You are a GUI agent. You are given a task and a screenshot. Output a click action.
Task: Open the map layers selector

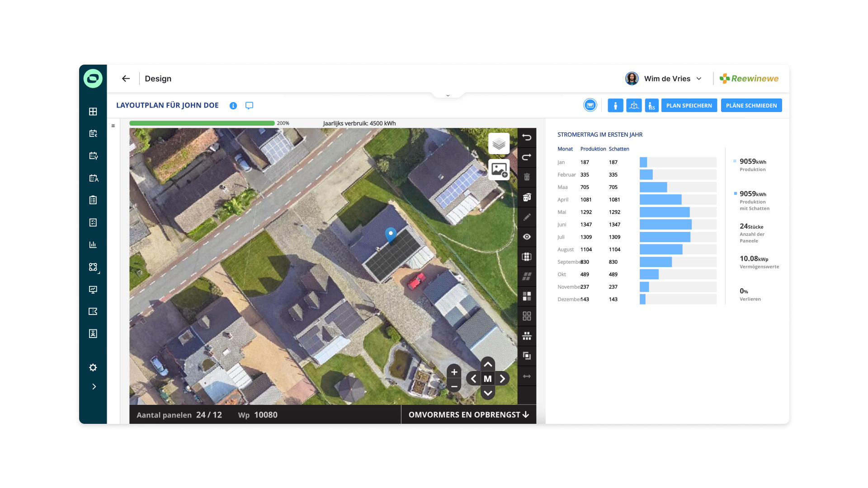coord(499,144)
